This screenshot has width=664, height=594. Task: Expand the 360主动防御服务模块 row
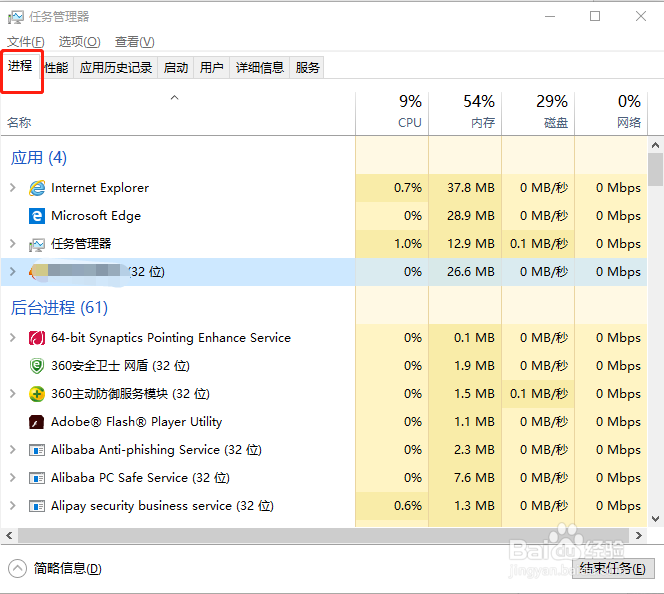(13, 393)
